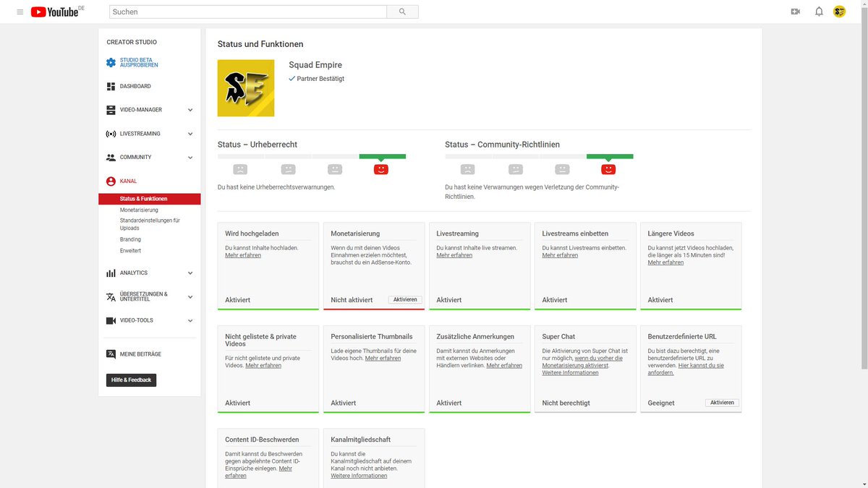Click Mehr erfahren in Zusätzliche Anmerkungen card

504,365
